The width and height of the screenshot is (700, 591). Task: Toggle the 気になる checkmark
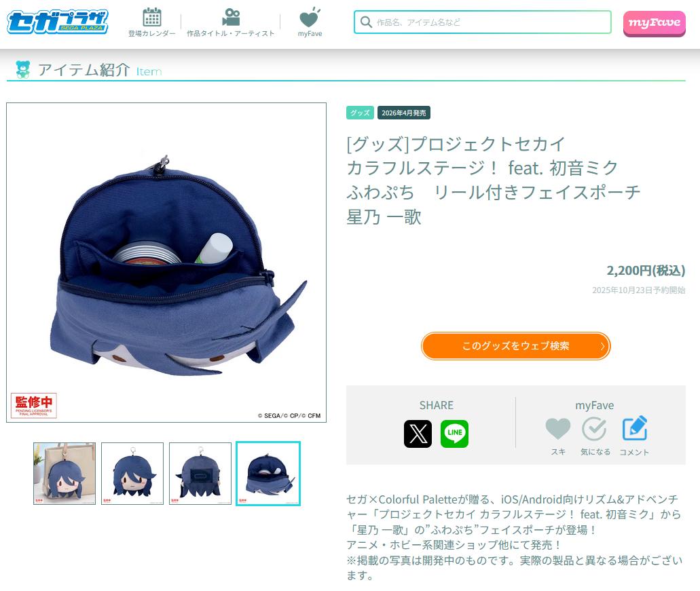(594, 429)
